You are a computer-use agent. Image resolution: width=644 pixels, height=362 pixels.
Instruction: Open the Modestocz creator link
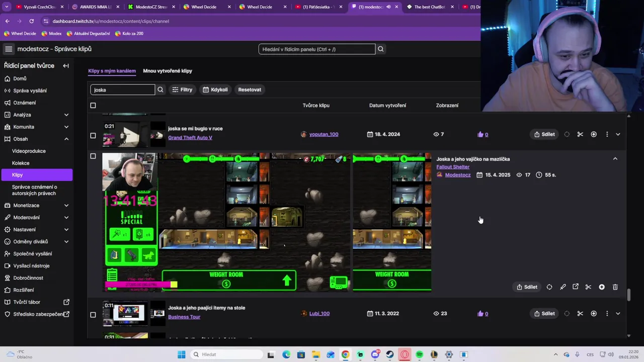coord(458,175)
